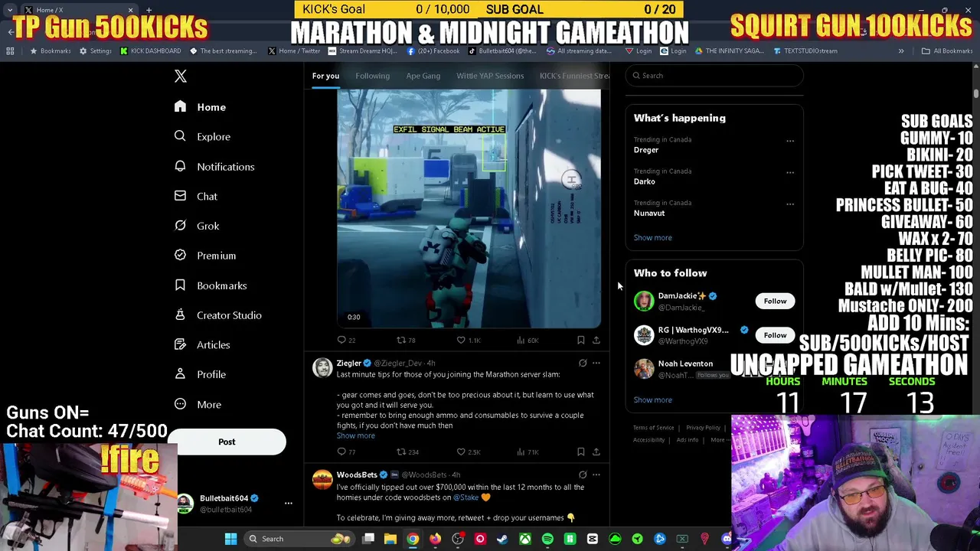The width and height of the screenshot is (980, 551).
Task: Bookmark the Ziegler post
Action: [x=581, y=452]
